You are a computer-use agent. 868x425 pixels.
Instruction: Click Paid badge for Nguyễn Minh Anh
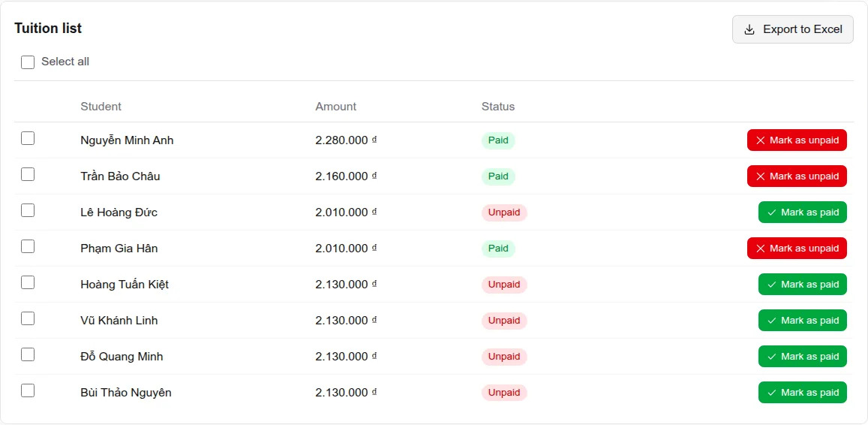tap(498, 140)
